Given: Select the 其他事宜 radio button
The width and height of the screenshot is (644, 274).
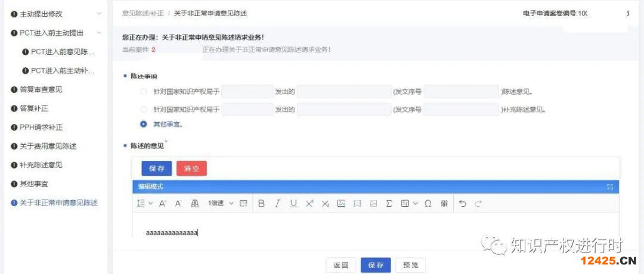Looking at the screenshot, I should 143,124.
